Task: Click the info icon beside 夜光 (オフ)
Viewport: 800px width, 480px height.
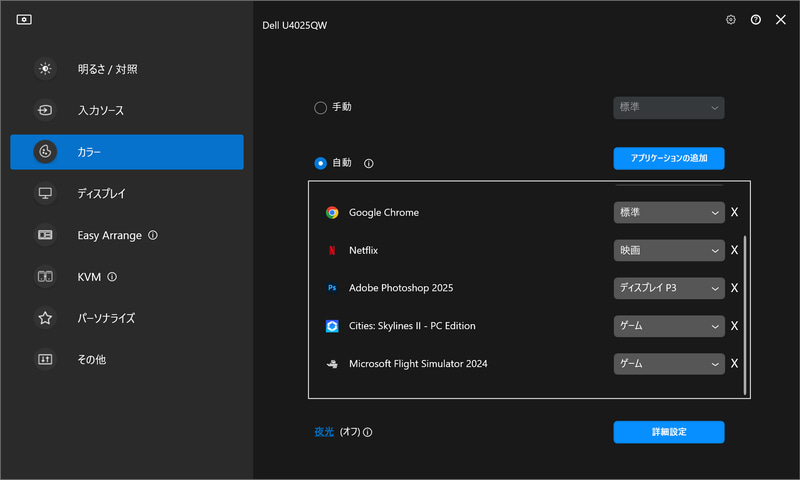Action: (x=368, y=433)
